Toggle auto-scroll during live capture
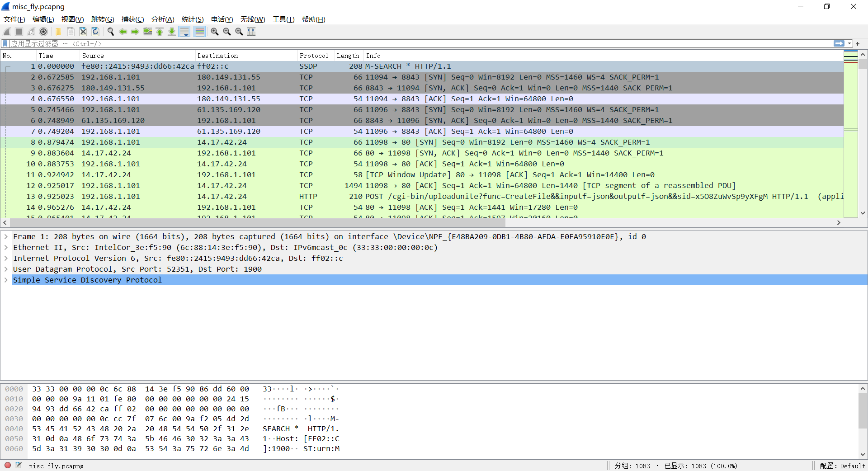 tap(184, 32)
